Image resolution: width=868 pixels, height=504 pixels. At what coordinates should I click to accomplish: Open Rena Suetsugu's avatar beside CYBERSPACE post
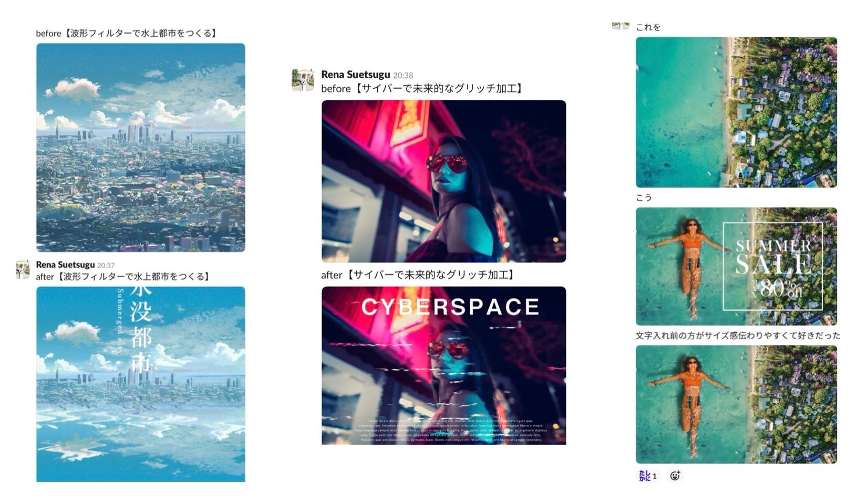303,80
